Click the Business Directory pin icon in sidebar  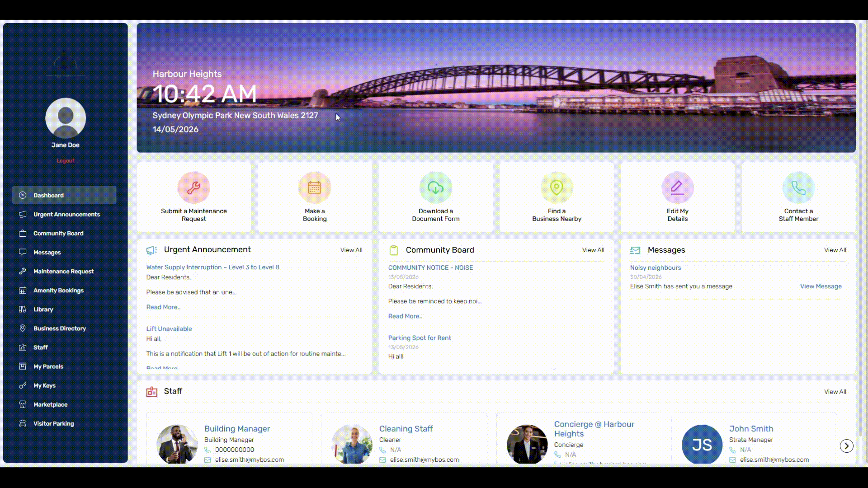(23, 328)
